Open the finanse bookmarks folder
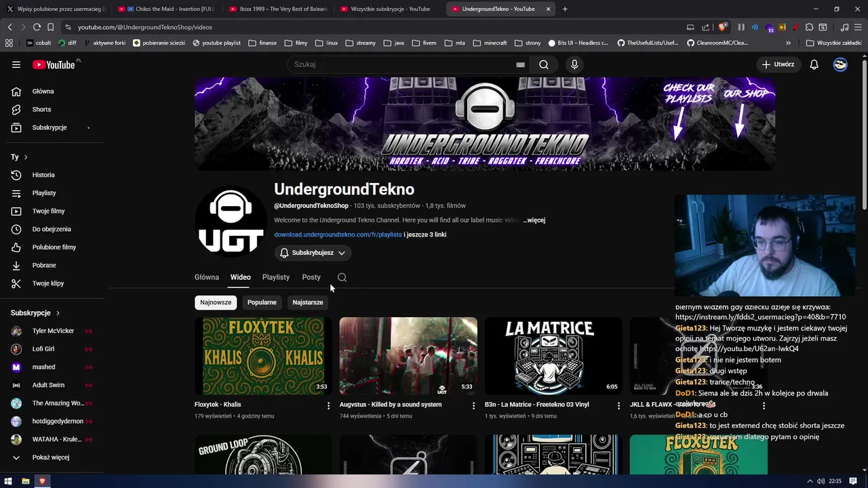 coord(262,43)
